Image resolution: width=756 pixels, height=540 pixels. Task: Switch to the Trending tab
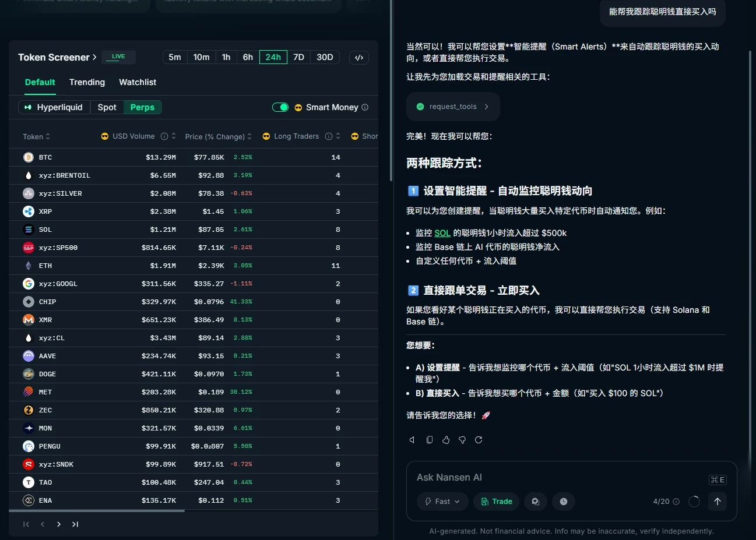pyautogui.click(x=87, y=82)
